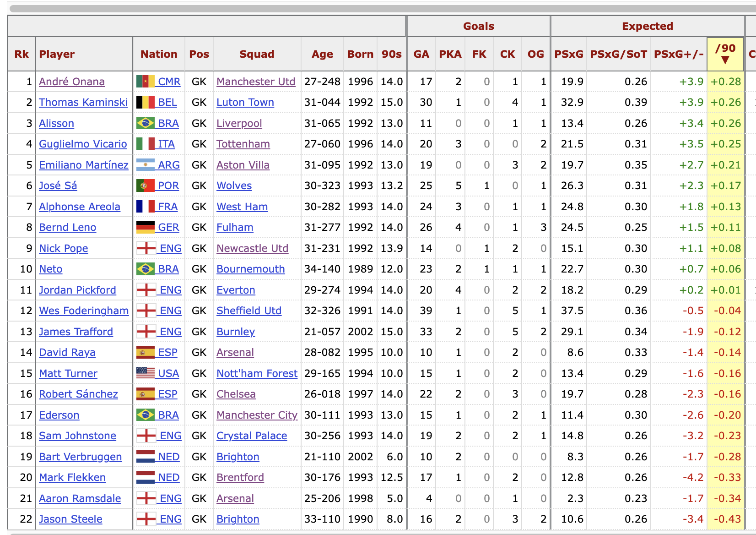Open Thomas Kaminski player link
This screenshot has width=756, height=535.
[83, 102]
